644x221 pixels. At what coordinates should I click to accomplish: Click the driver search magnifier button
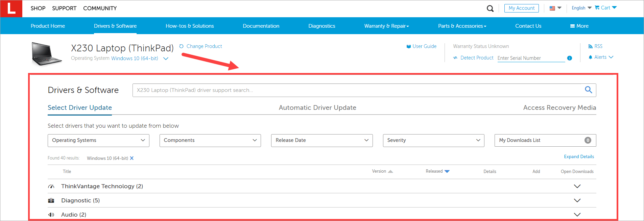click(588, 90)
